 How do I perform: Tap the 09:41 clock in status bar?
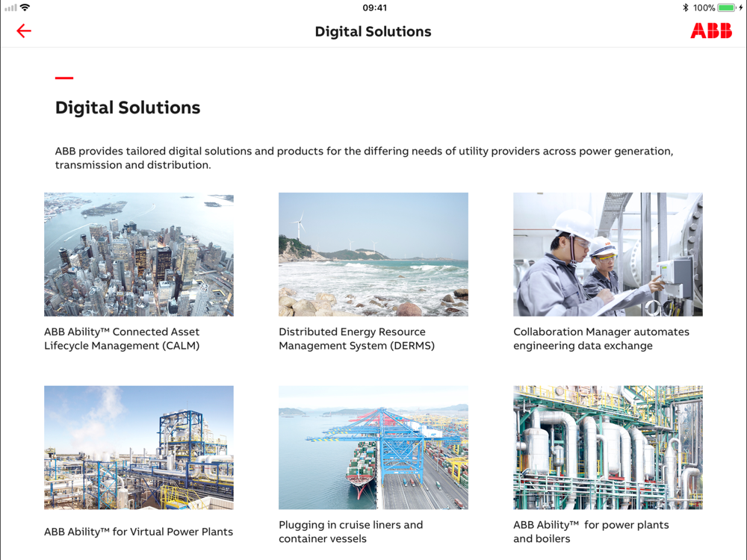tap(374, 7)
